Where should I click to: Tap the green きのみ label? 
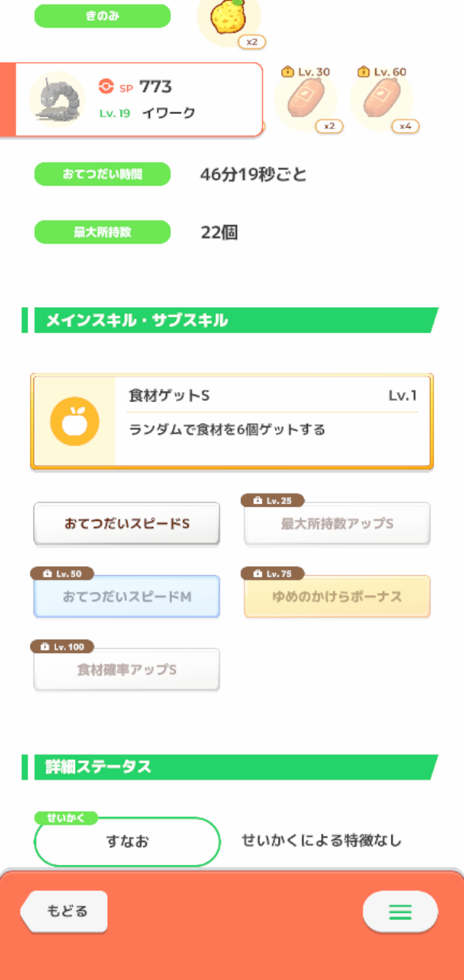pyautogui.click(x=102, y=16)
